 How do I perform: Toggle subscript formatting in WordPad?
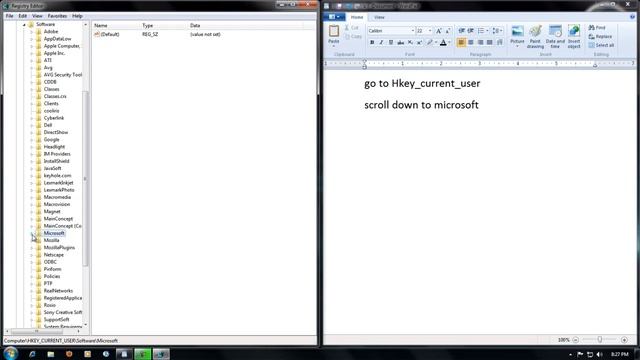(410, 42)
